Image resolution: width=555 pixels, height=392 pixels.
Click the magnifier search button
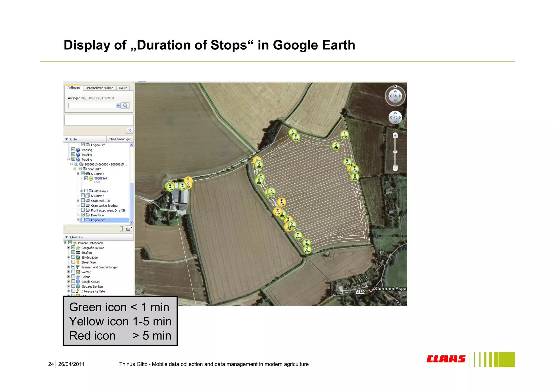(x=125, y=106)
